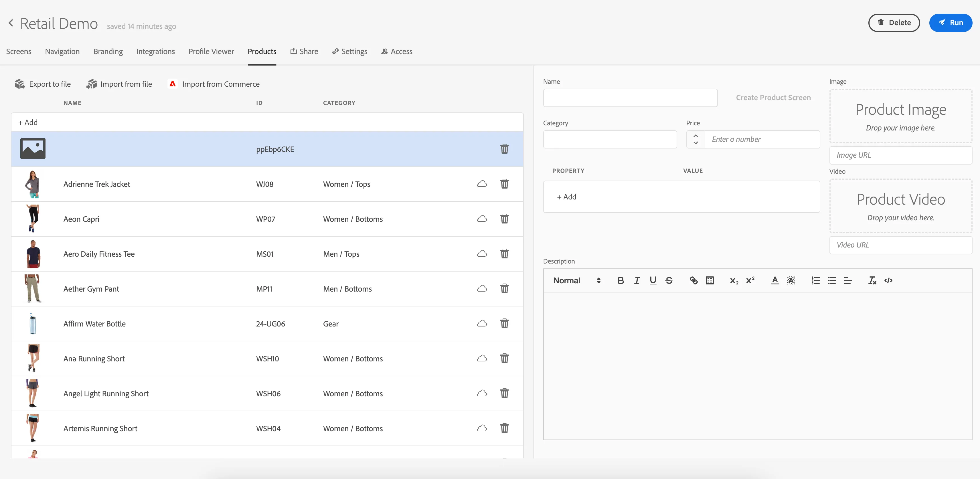The width and height of the screenshot is (980, 479).
Task: Open the Profile Viewer tab
Action: (211, 51)
